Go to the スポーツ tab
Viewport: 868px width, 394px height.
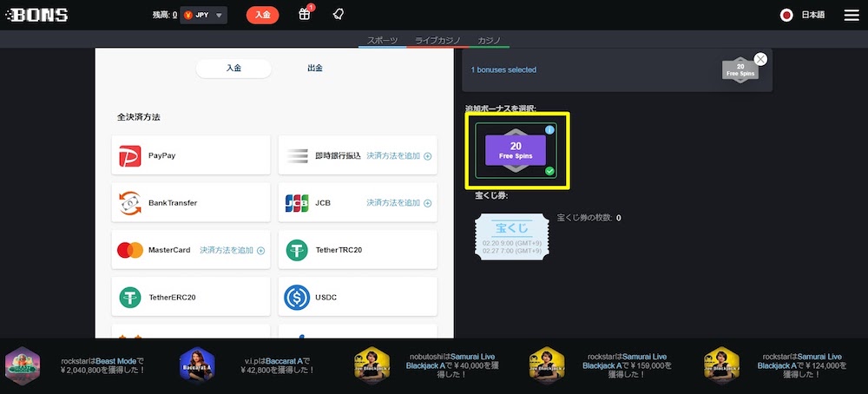point(383,40)
